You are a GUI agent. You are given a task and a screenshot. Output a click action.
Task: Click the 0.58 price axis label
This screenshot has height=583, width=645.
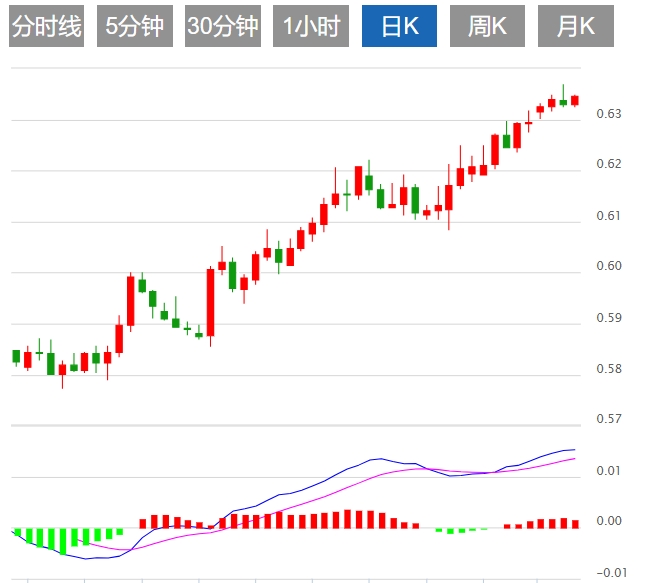point(608,369)
